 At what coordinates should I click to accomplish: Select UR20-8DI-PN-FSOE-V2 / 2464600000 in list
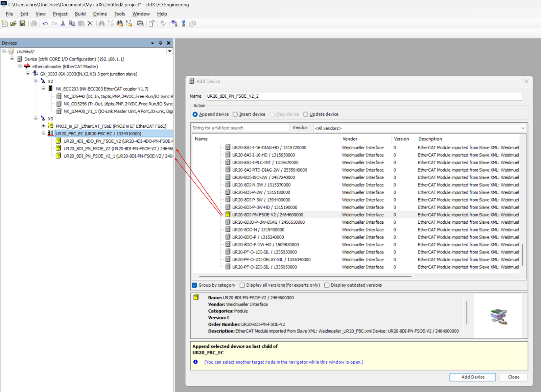point(267,215)
